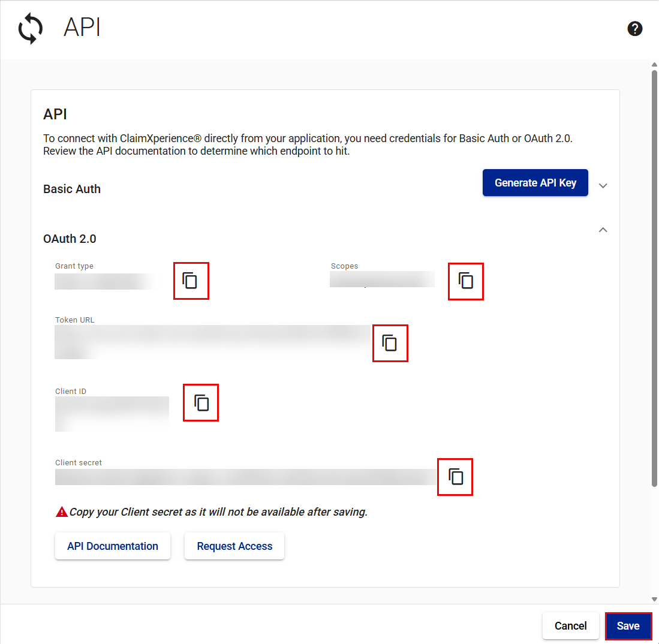Click the API sync arrows icon

[x=31, y=29]
